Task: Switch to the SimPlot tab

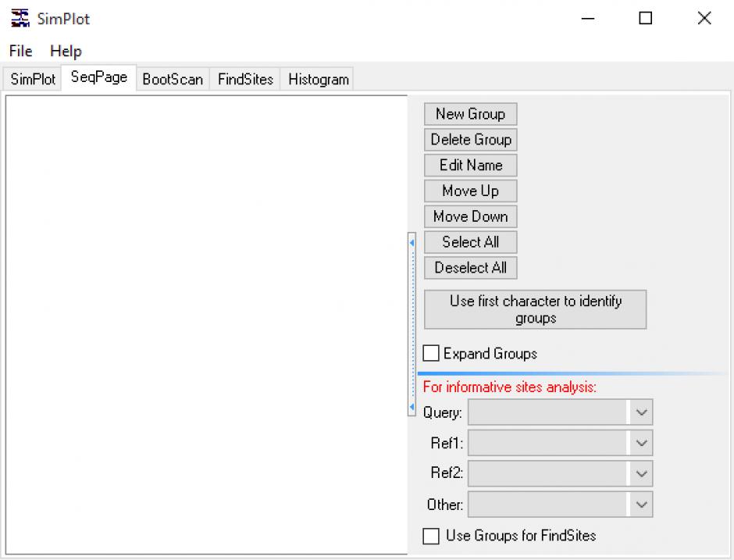Action: (x=33, y=79)
